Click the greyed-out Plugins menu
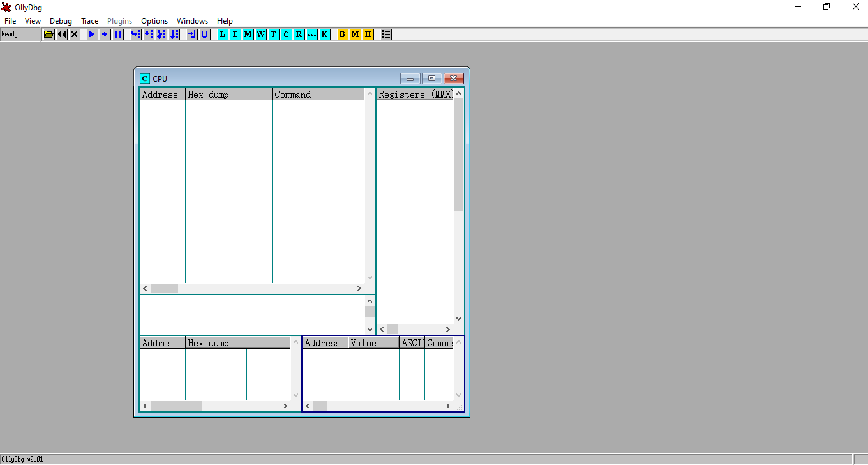This screenshot has width=868, height=465. tap(120, 21)
